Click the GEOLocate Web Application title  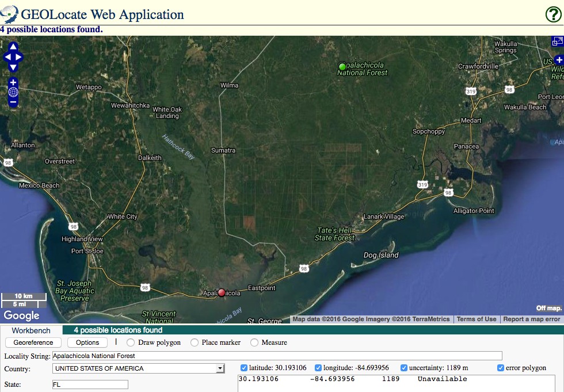[102, 14]
